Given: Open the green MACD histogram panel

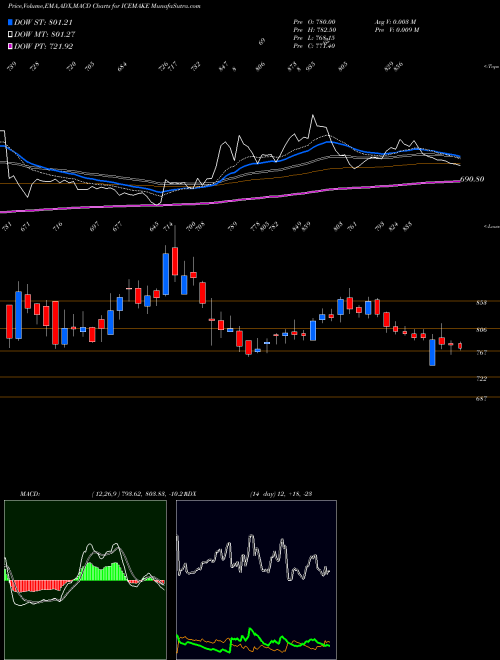Looking at the screenshot, I should point(85,580).
